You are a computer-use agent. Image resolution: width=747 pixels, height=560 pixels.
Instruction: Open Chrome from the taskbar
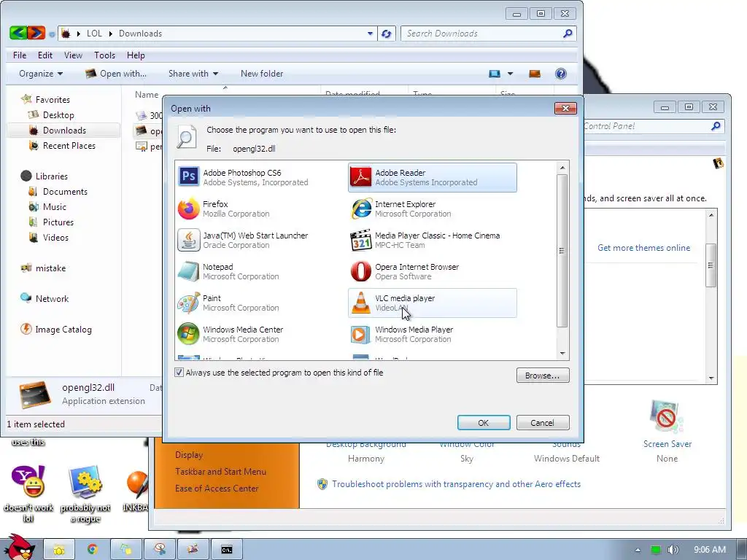coord(92,550)
